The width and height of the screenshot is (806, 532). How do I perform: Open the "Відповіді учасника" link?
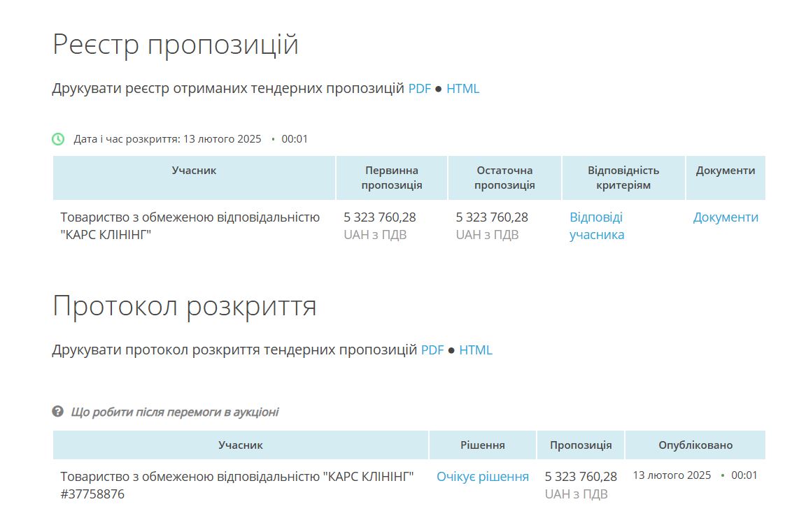596,226
